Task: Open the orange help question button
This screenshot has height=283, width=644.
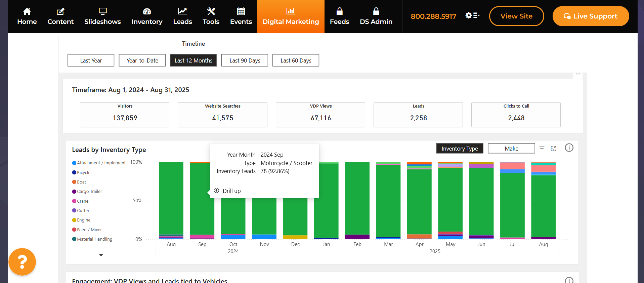Action: tap(22, 262)
